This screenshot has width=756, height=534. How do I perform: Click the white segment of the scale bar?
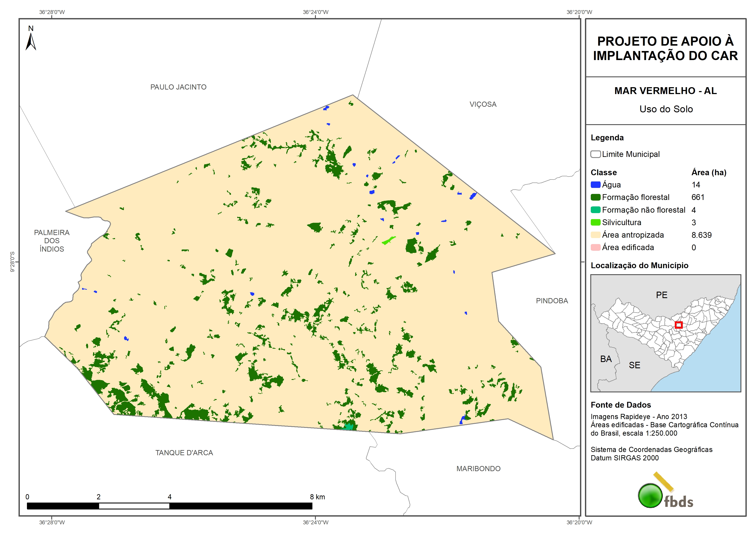(x=134, y=506)
